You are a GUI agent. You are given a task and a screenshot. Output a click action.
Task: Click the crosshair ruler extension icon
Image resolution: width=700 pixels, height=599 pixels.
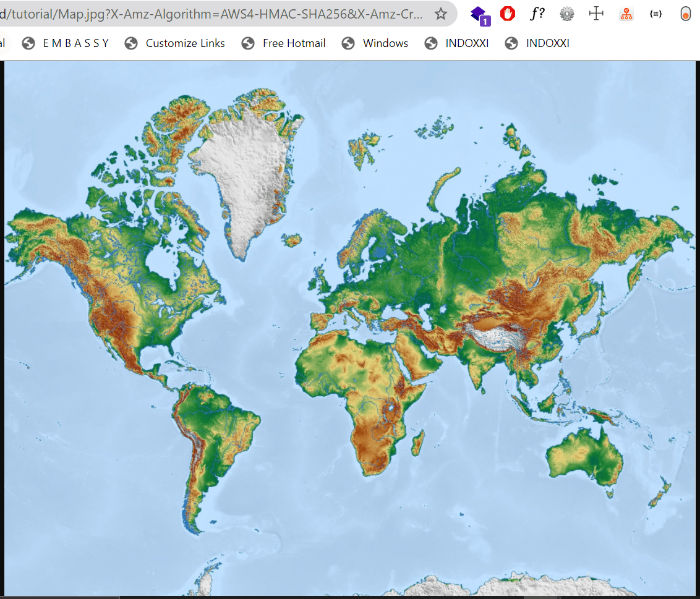[x=596, y=14]
